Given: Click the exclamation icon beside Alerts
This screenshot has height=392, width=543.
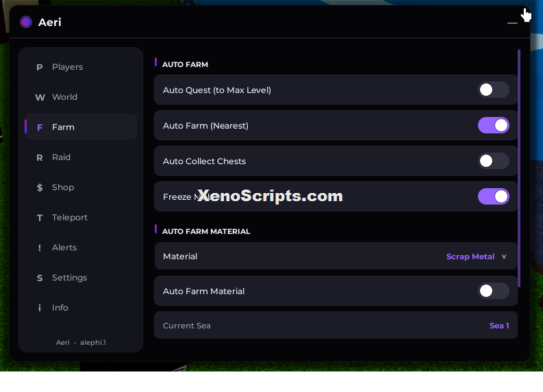Looking at the screenshot, I should pos(40,248).
